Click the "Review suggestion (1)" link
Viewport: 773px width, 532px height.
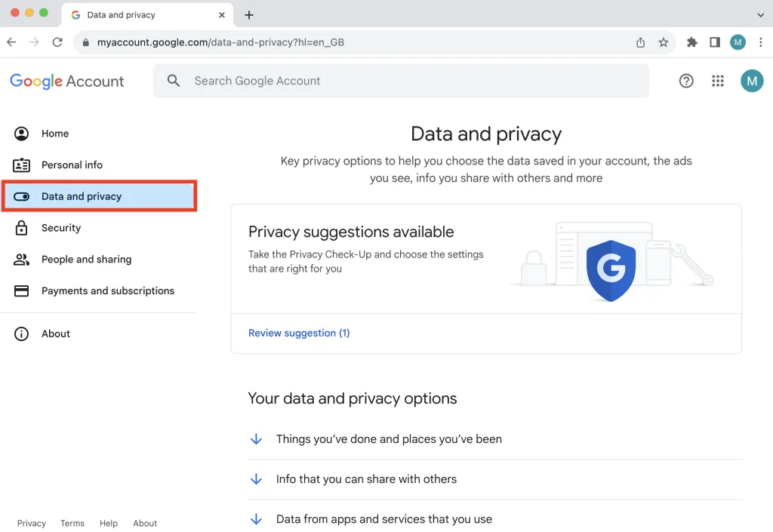click(299, 332)
